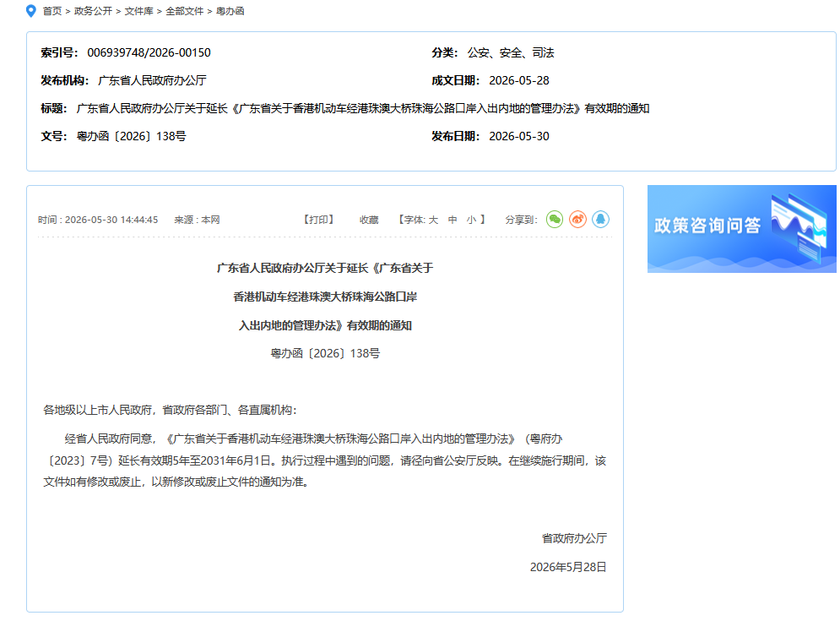This screenshot has width=840, height=621.
Task: Click timestamp 2026-05-30 14:44:45
Action: pyautogui.click(x=111, y=220)
